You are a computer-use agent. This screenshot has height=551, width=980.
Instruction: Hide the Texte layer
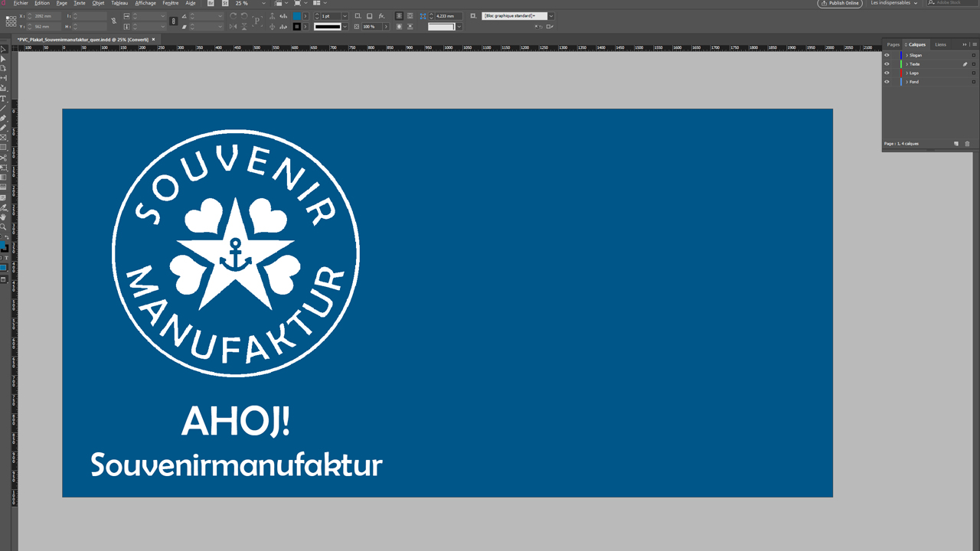pyautogui.click(x=887, y=64)
